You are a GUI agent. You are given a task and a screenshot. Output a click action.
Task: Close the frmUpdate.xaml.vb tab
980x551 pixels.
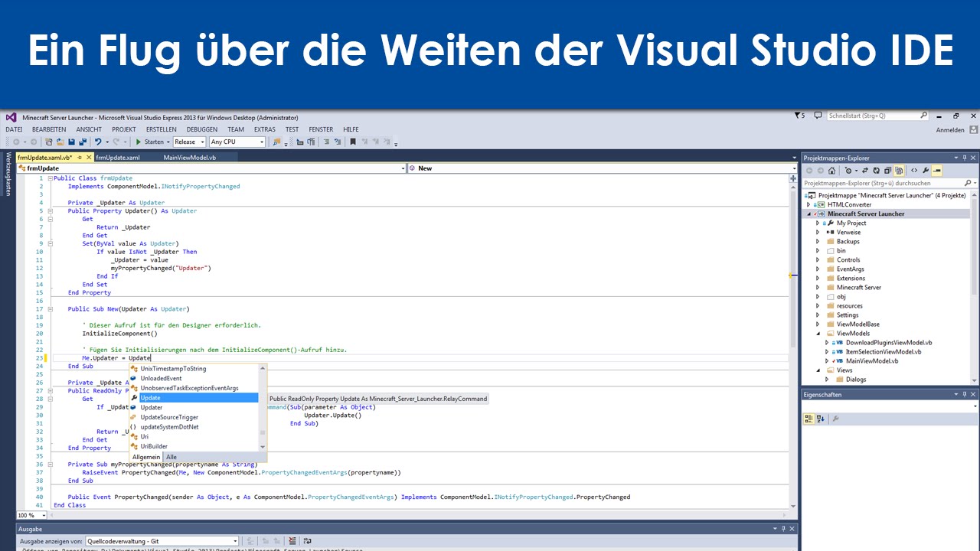(x=89, y=158)
